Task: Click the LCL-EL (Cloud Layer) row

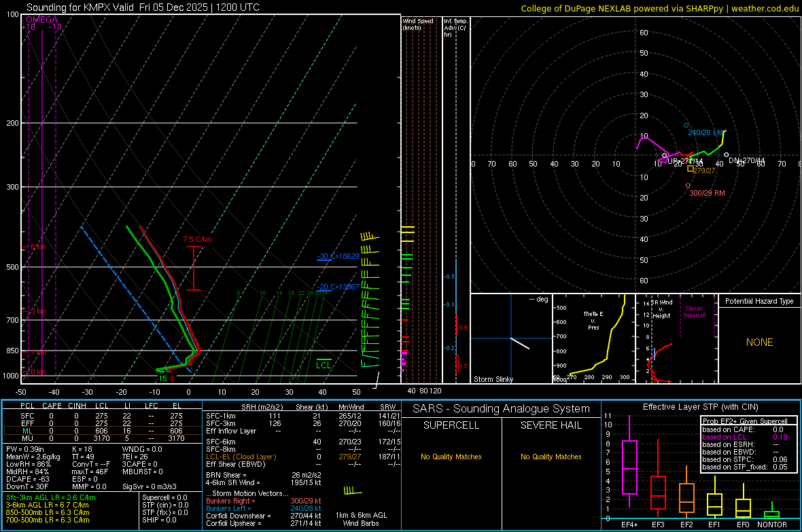Action: click(303, 457)
